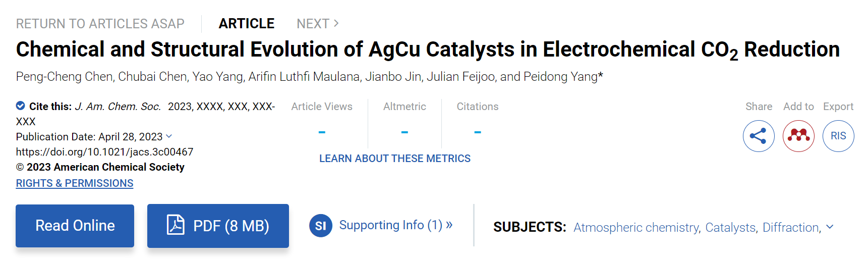This screenshot has width=868, height=259.
Task: Click the blue verified checkmark near Cite this
Action: coord(21,106)
